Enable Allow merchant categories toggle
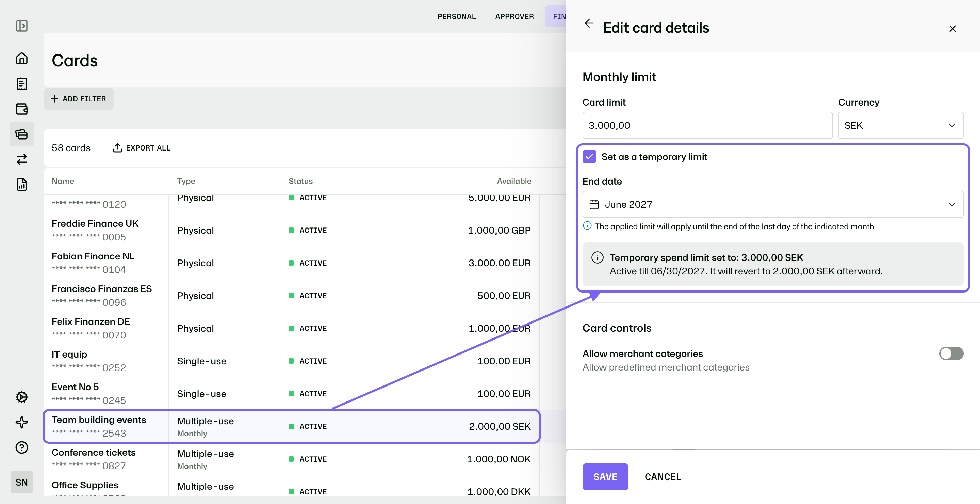Image resolution: width=980 pixels, height=504 pixels. (x=951, y=353)
